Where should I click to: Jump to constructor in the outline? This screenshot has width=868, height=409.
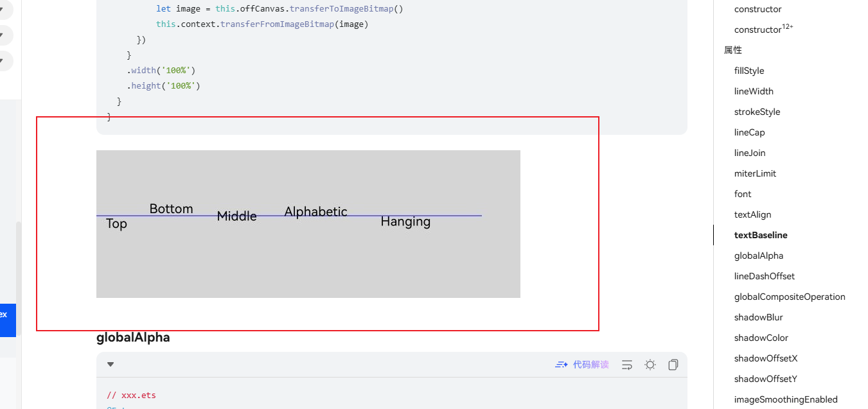[757, 9]
